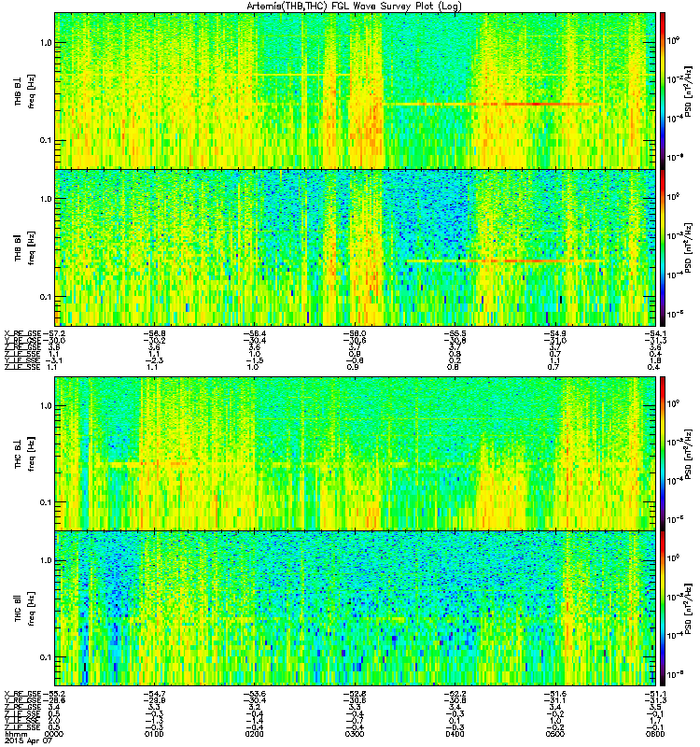
Task: Click the THC X_RE_GSE value -52.2
Action: (455, 694)
